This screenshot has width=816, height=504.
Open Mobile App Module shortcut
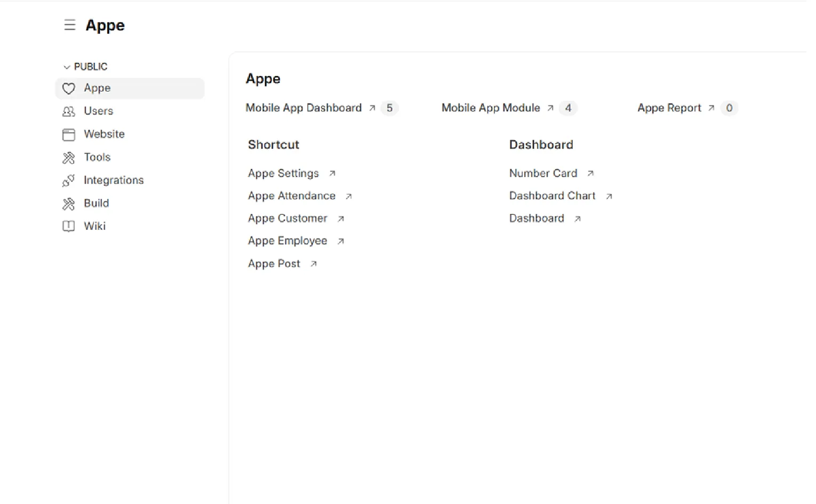[x=491, y=108]
